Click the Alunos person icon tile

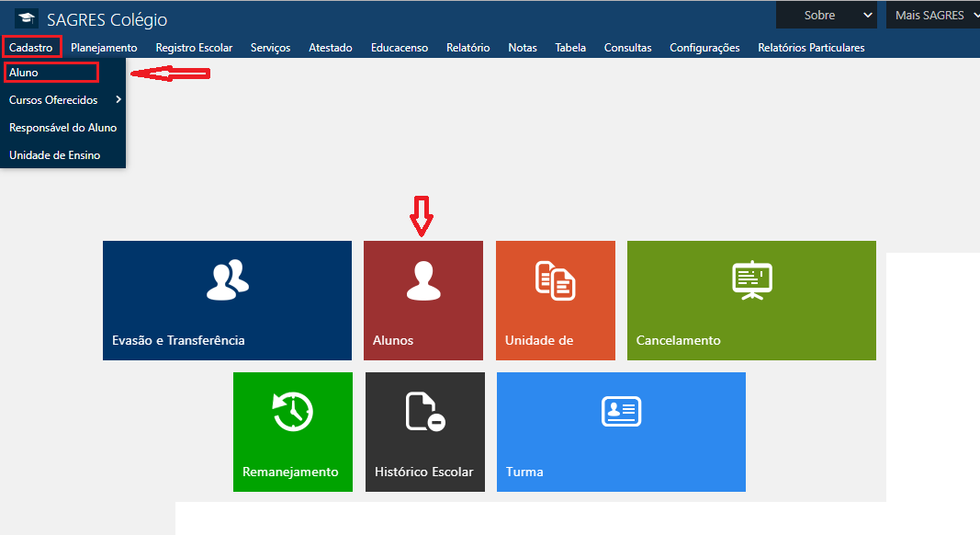pos(422,280)
